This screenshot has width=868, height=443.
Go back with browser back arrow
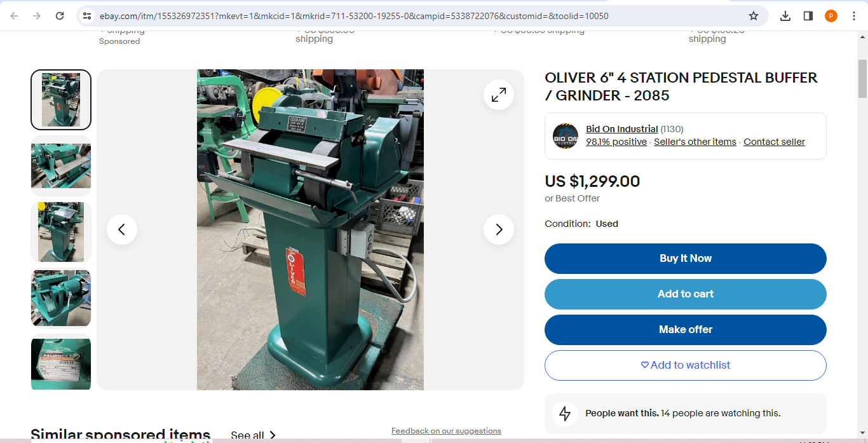(14, 16)
